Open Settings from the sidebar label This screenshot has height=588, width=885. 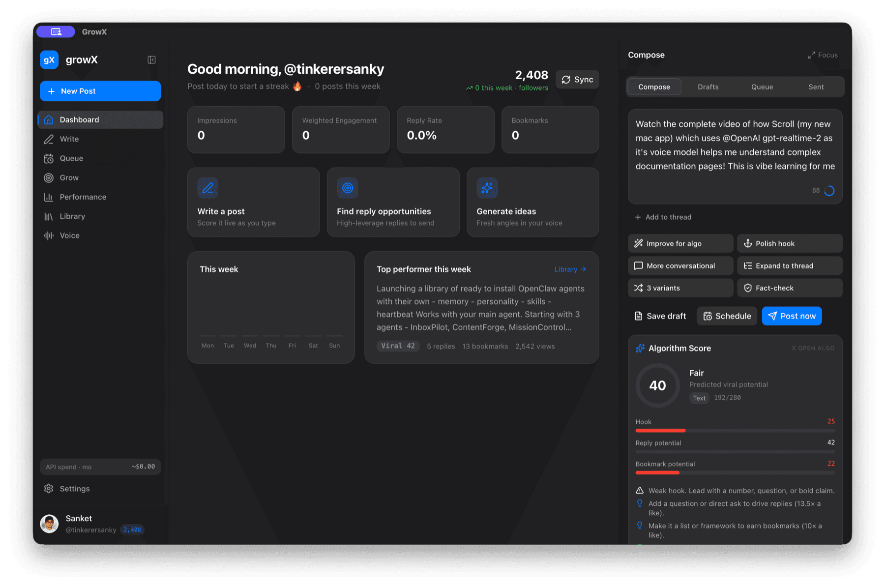click(75, 489)
